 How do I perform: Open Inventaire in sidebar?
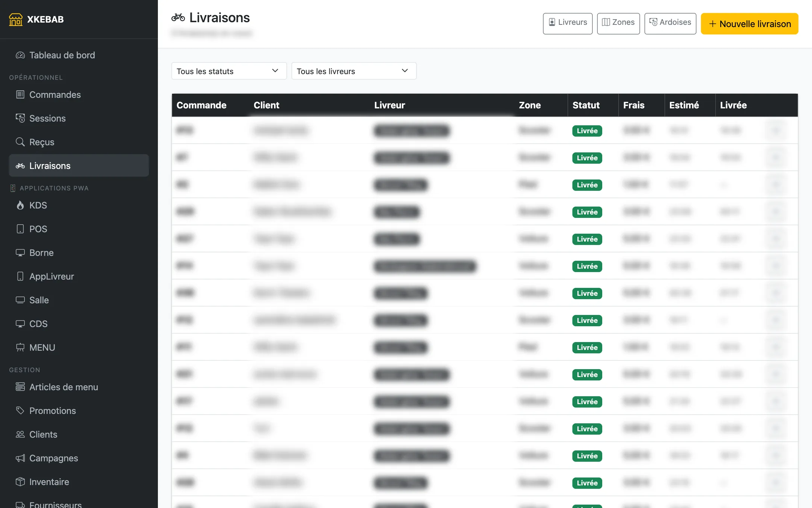tap(79, 482)
